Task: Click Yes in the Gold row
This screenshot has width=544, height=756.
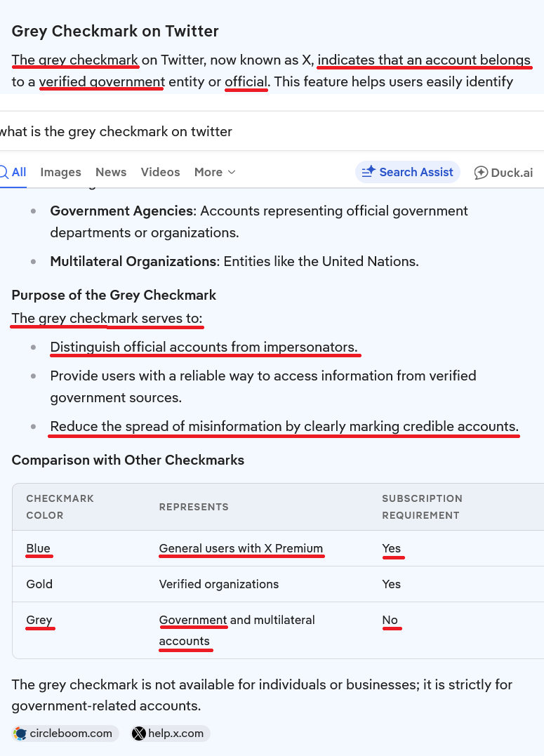Action: point(391,584)
